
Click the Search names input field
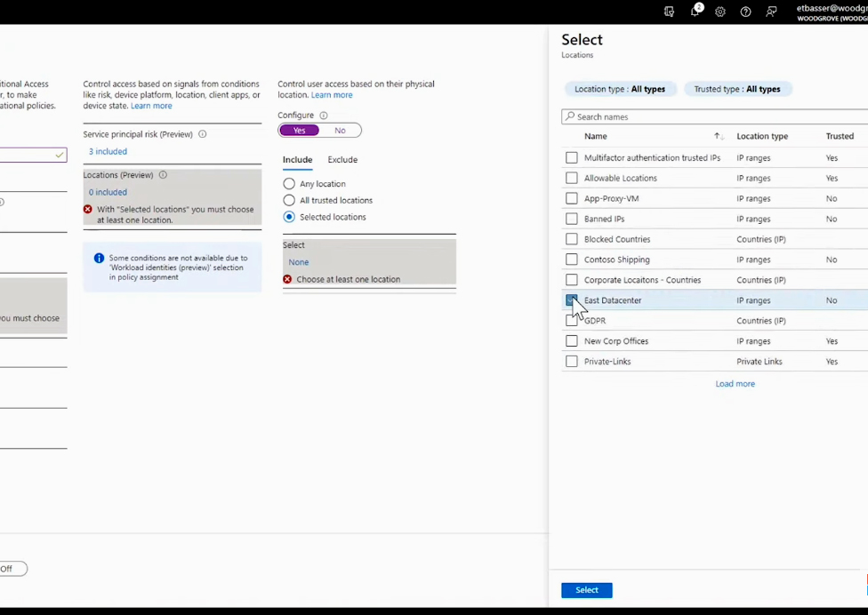(x=715, y=116)
